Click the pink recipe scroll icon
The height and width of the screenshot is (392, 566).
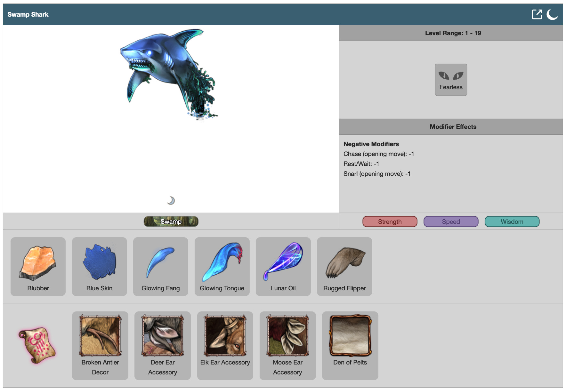click(x=37, y=345)
